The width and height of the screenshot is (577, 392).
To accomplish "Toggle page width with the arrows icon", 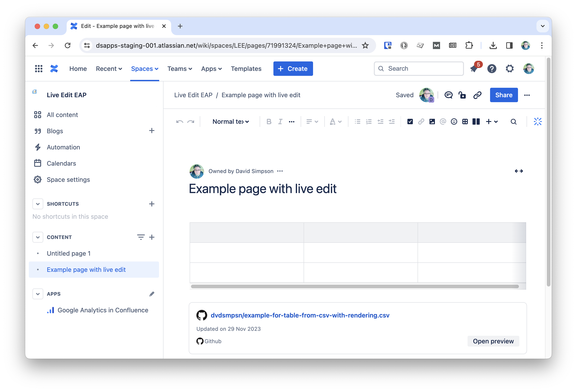I will coord(519,171).
